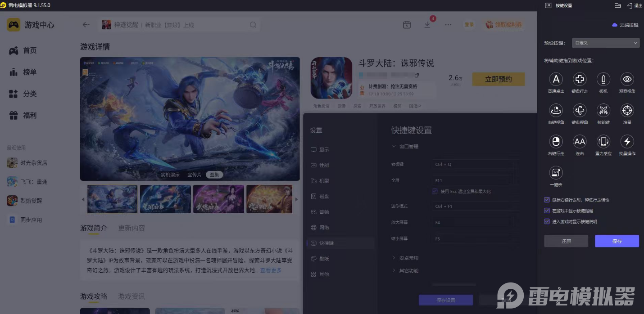Click the 迷你模式 Ctrl + F1 field
Screen dimensions: 644x314
(x=472, y=206)
